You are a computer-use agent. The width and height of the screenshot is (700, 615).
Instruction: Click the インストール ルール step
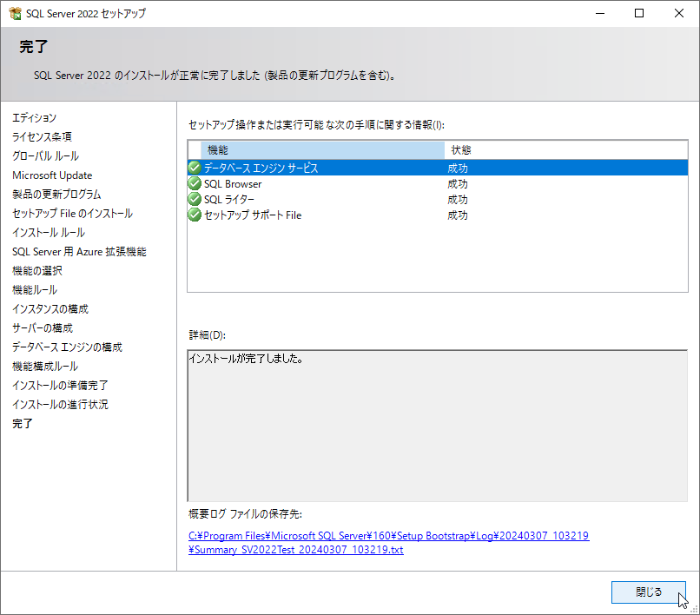click(49, 233)
